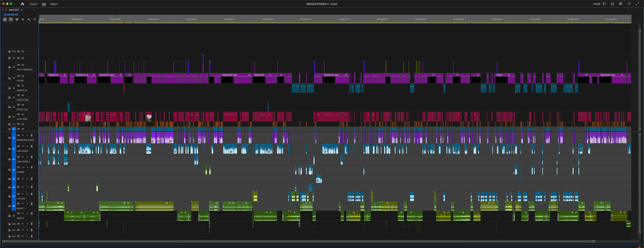Image resolution: width=644 pixels, height=248 pixels.
Task: Open the MAIN EDIT panel menu
Action: (x=21, y=10)
